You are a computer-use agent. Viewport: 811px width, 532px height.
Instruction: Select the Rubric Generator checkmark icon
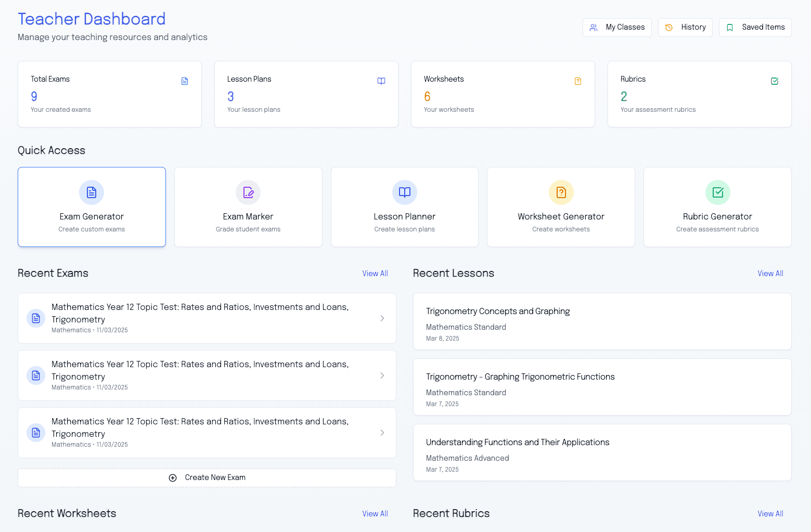[717, 192]
